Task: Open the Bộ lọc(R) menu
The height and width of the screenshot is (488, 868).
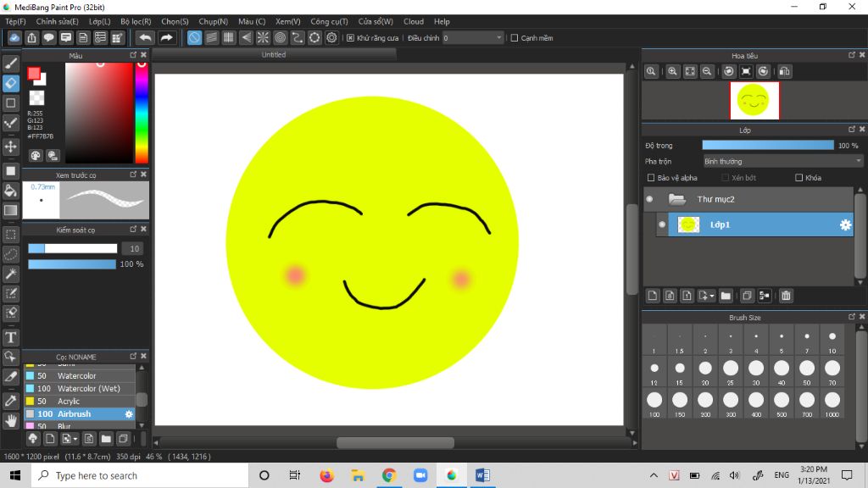Action: coord(136,21)
